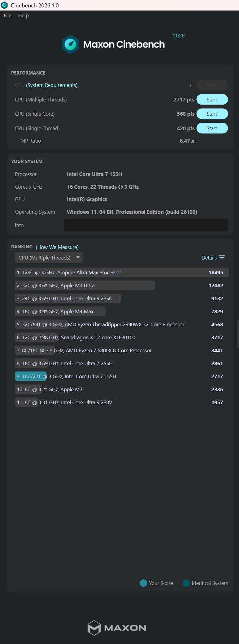Viewport: 239px width, 644px height.
Task: Start the CPU Multiple Threads benchmark
Action: pos(212,99)
